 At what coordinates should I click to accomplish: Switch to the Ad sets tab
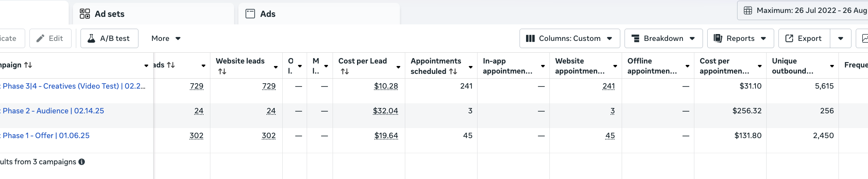(x=109, y=14)
